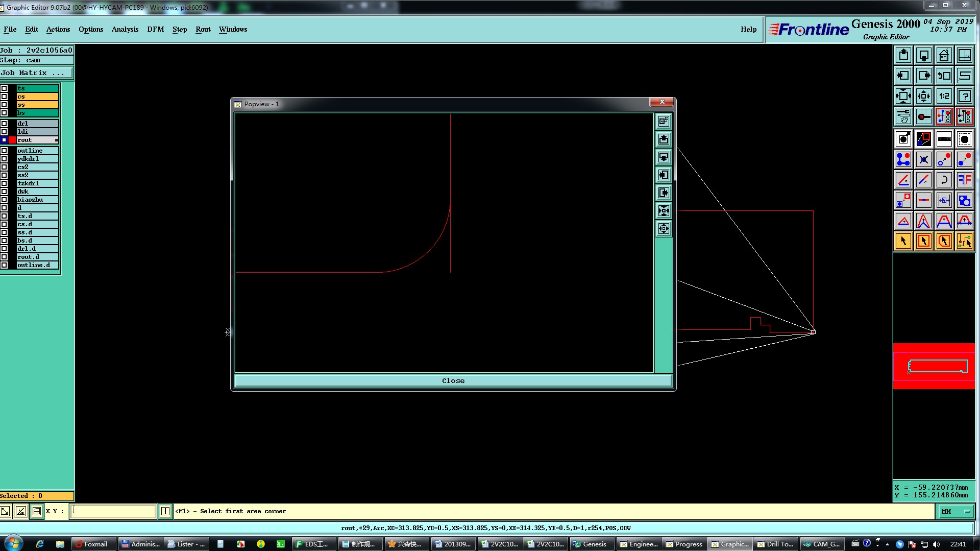Select the plain arrow pointer select tool

tap(903, 241)
